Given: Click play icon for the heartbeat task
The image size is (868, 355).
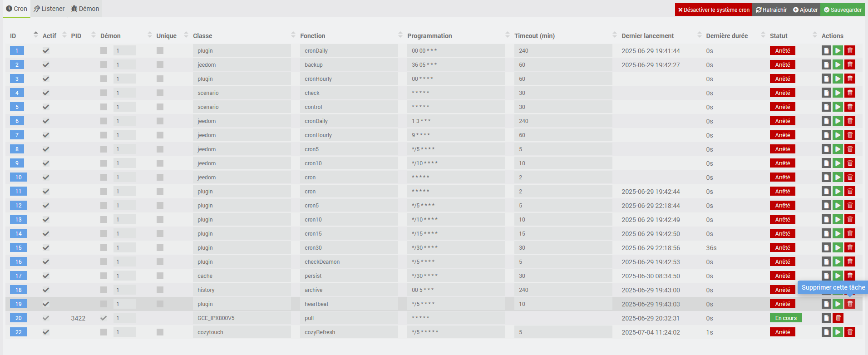Looking at the screenshot, I should click(x=838, y=304).
